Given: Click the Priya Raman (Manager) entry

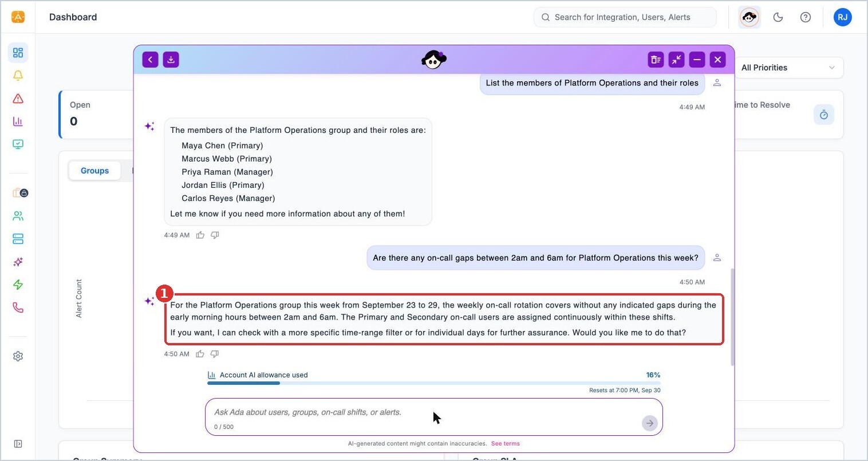Looking at the screenshot, I should (x=227, y=172).
